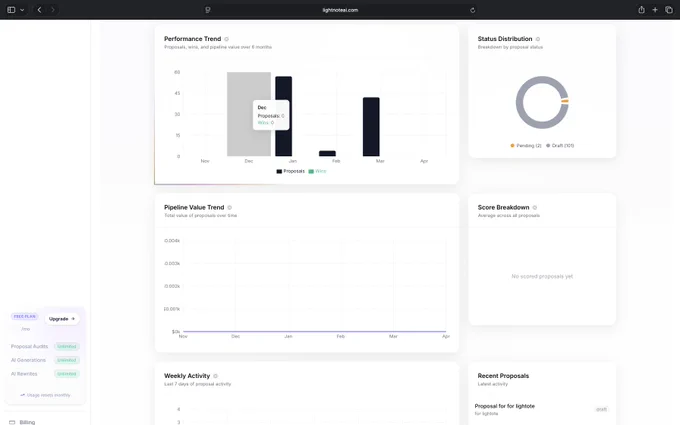The image size is (680, 425).
Task: Click the 'Usage resets monthly' text
Action: 49,395
